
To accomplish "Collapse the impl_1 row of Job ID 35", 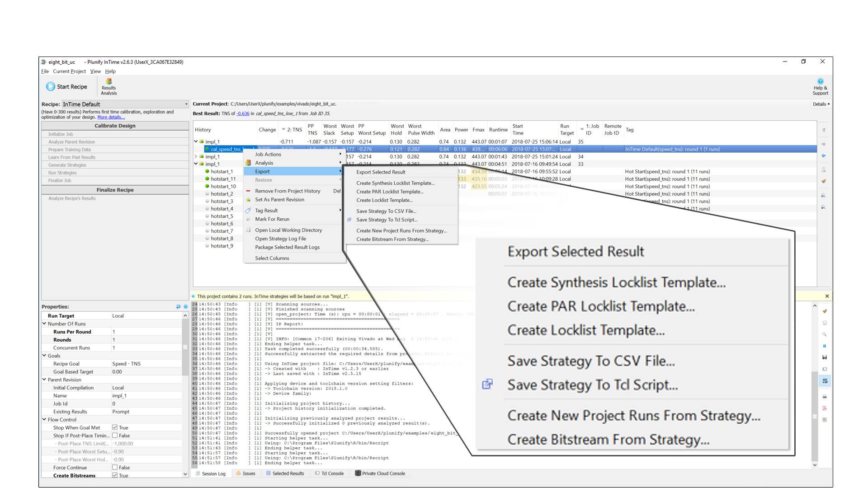I will (196, 141).
